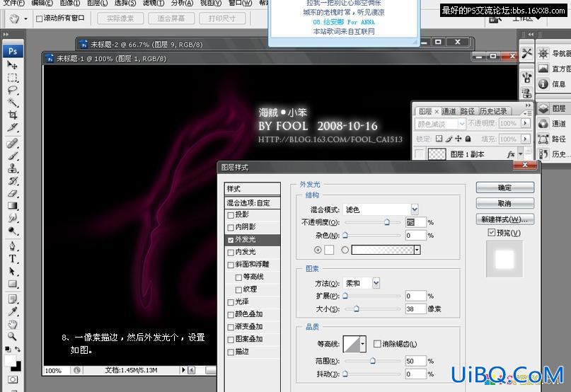Select the Zoom tool

(12, 336)
